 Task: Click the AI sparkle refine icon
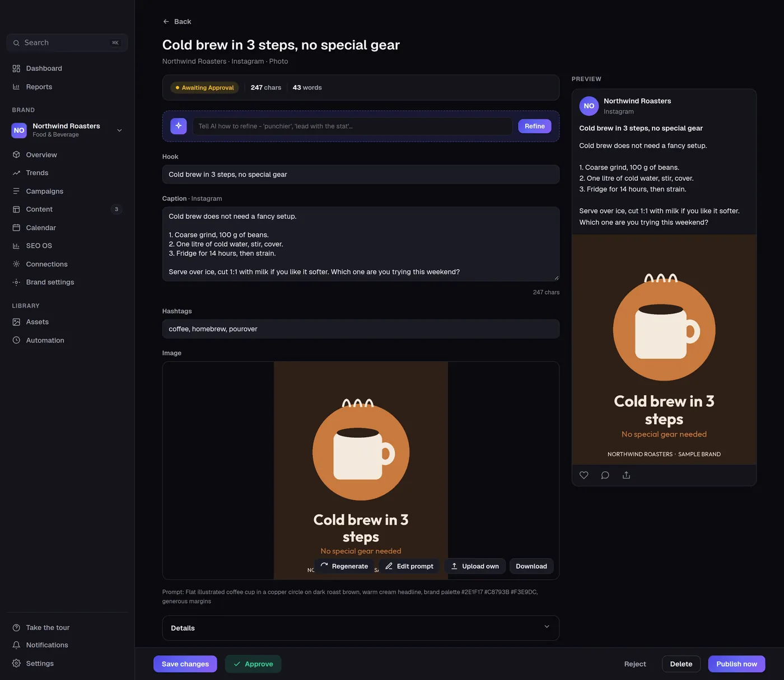(x=179, y=126)
